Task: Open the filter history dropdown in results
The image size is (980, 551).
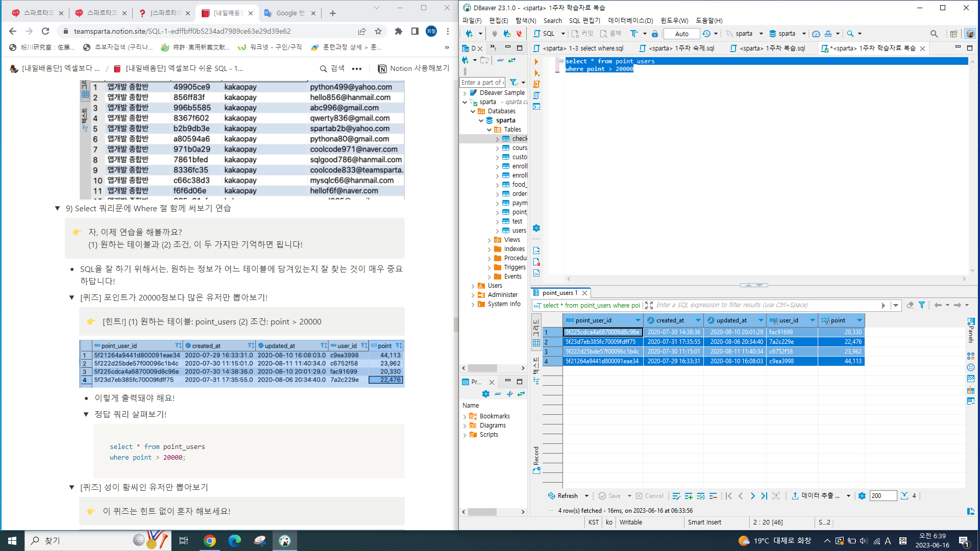Action: tap(896, 305)
